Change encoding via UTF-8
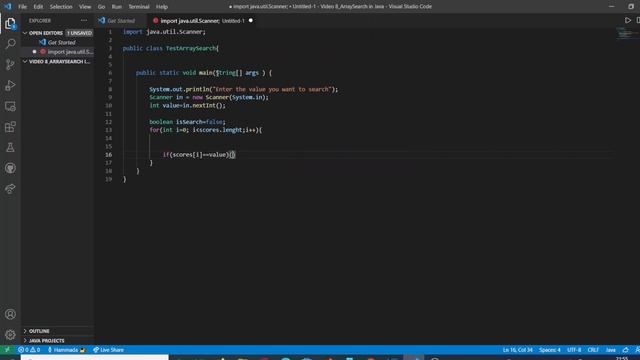This screenshot has height=360, width=640. coord(574,350)
